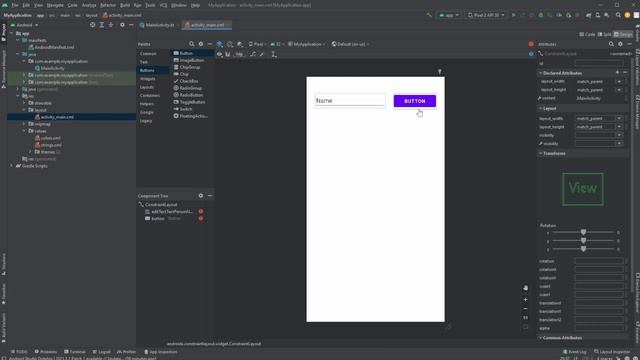The width and height of the screenshot is (640, 360).
Task: Open the Build menu
Action: click(x=125, y=5)
